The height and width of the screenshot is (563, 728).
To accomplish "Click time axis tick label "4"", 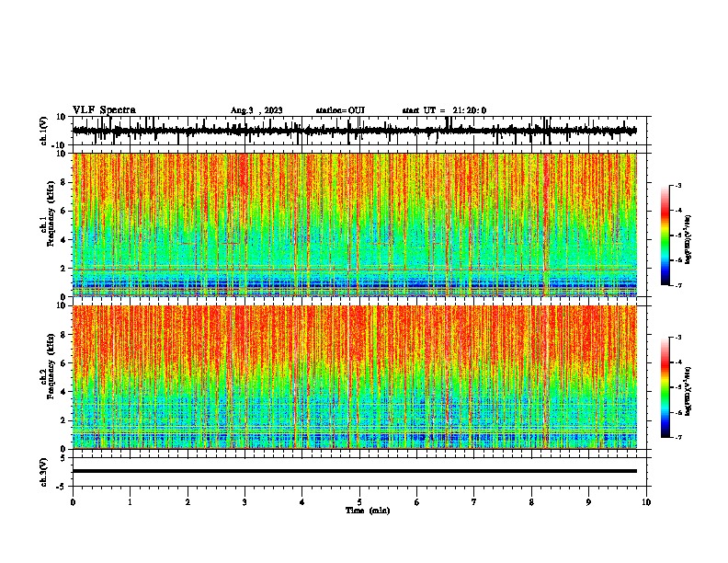I will coord(302,502).
